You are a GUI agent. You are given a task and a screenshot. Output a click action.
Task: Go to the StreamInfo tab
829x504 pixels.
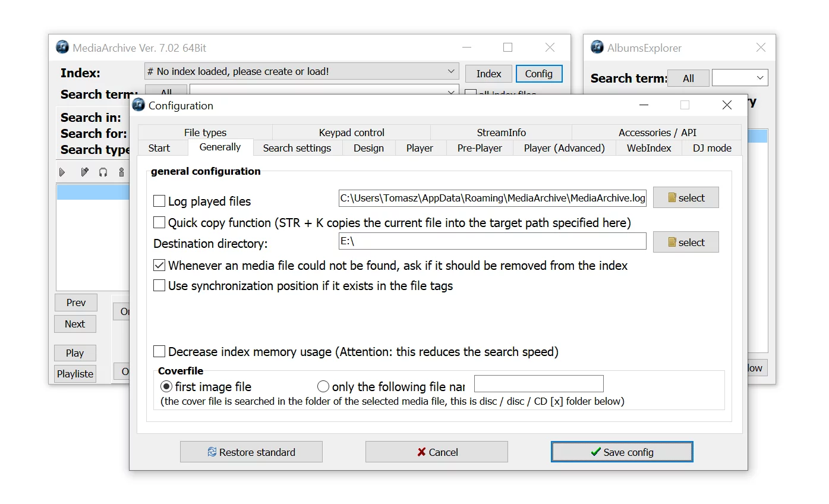pyautogui.click(x=501, y=133)
